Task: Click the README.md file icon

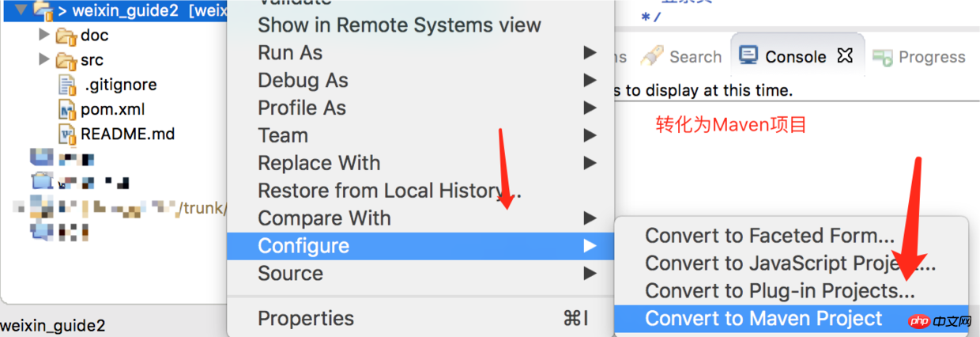Action: click(68, 134)
